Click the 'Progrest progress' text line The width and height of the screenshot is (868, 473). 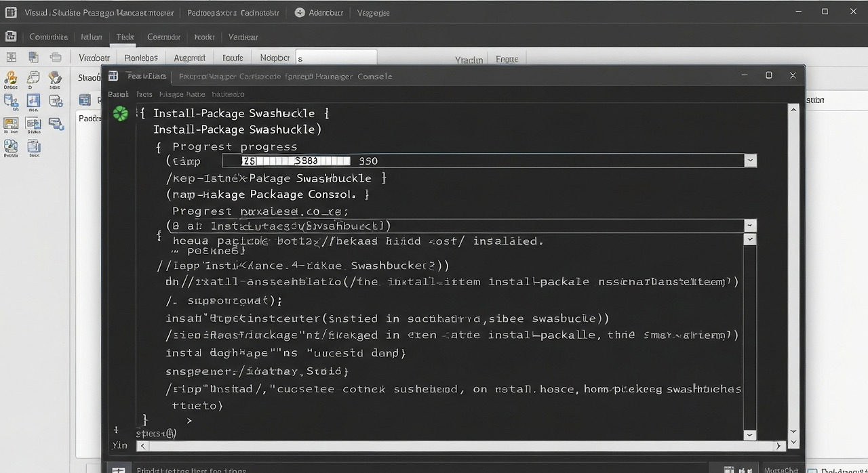[x=235, y=146]
